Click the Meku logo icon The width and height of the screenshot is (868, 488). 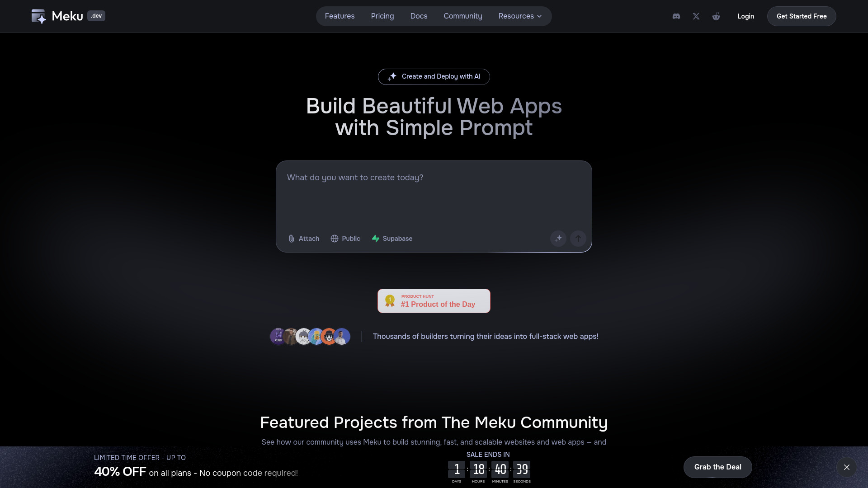click(x=38, y=16)
